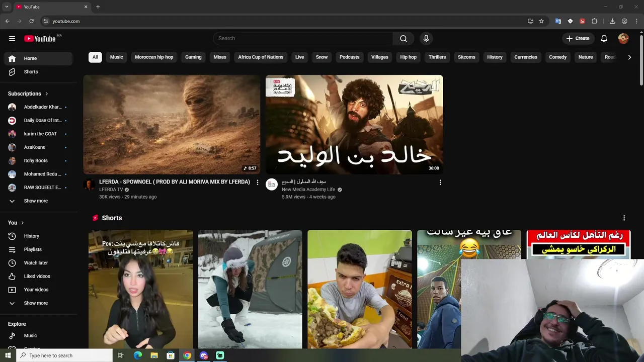The height and width of the screenshot is (362, 644).
Task: Open LFERDA - SPOWNOEL video title
Action: point(175,182)
